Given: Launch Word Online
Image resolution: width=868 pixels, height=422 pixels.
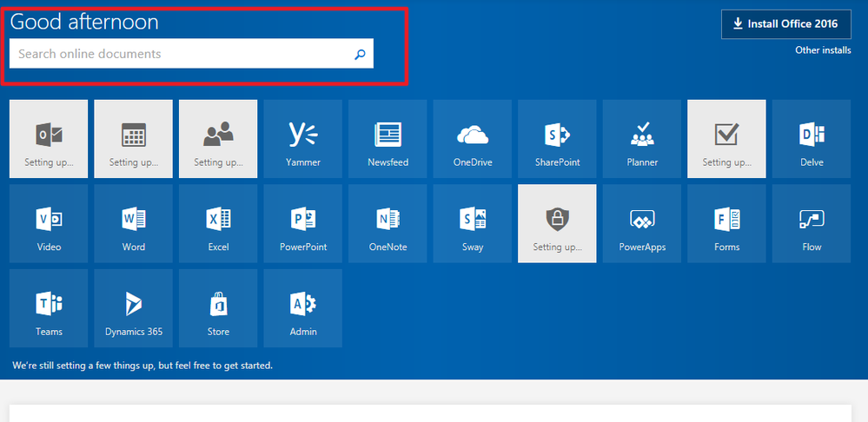Looking at the screenshot, I should [x=134, y=223].
